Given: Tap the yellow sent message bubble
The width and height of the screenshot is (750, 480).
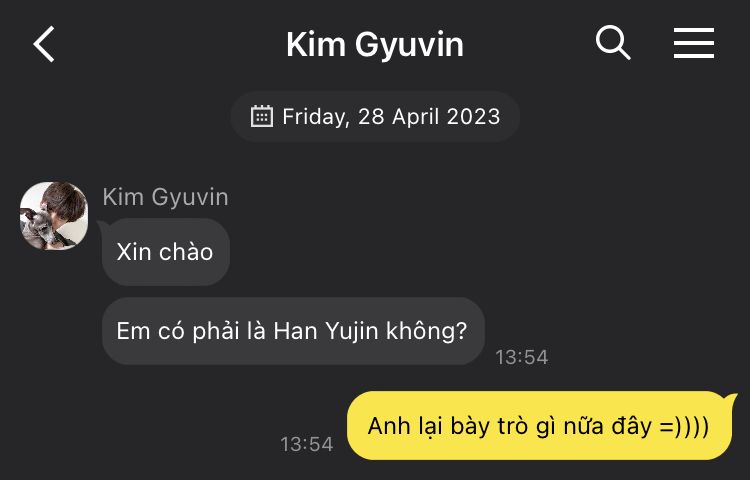Looking at the screenshot, I should pos(540,425).
